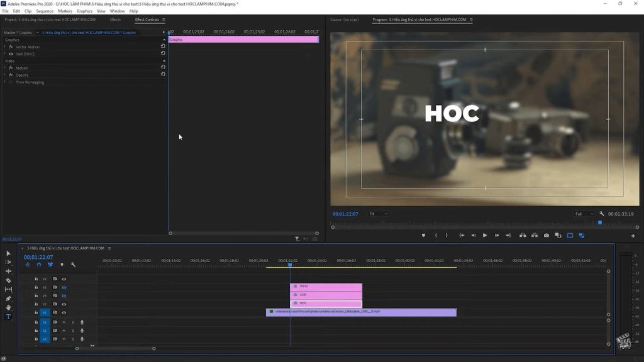Open the Full playback resolution dropdown

pyautogui.click(x=584, y=214)
